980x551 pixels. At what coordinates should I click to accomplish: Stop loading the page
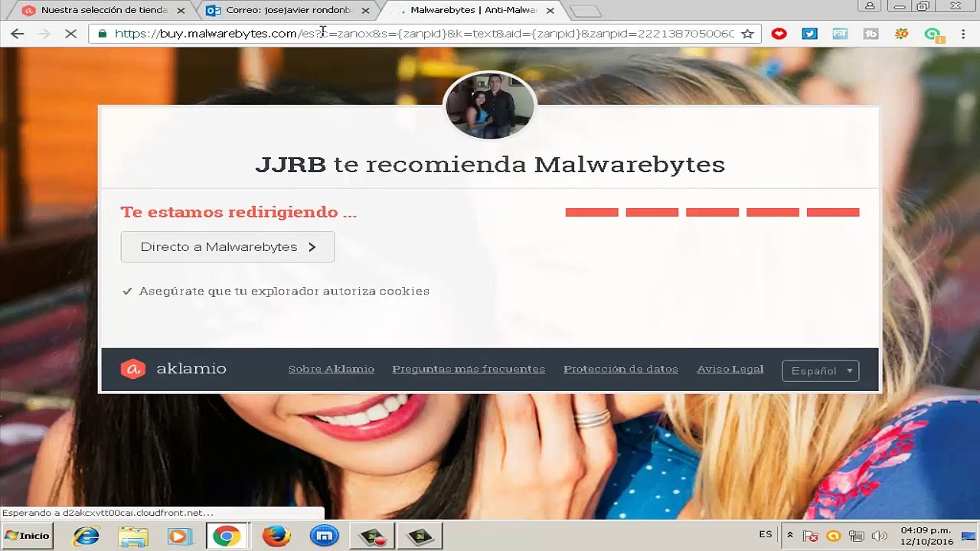click(x=70, y=34)
